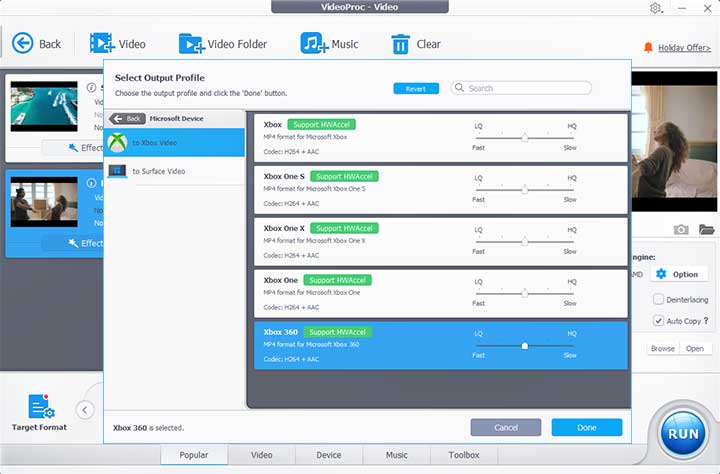Open the Holiday Offer link
This screenshot has width=720, height=474.
684,48
